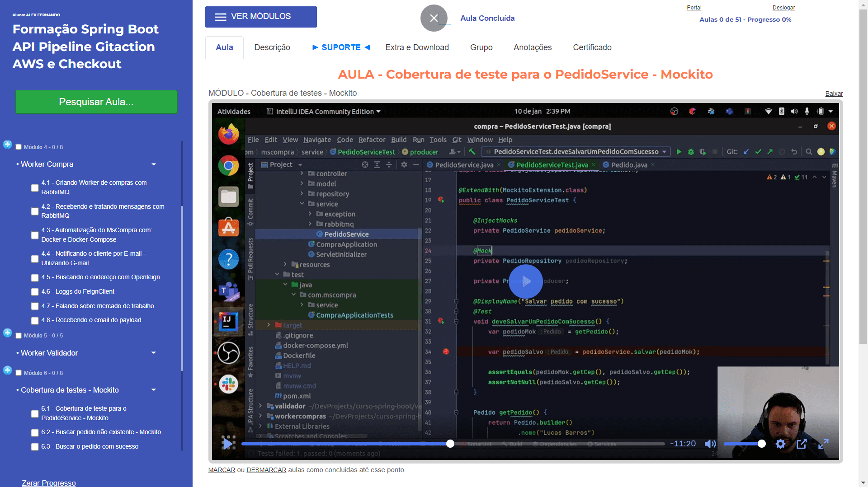Click the Help question-mark icon in the video's dock
The height and width of the screenshot is (487, 868).
[x=229, y=259]
